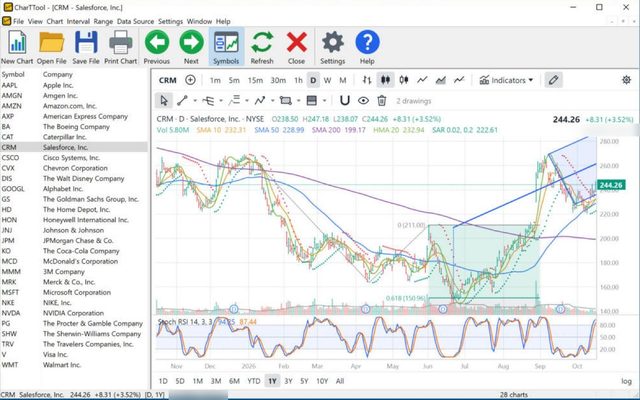Image resolution: width=640 pixels, height=400 pixels.
Task: Expand the trend line tool options arrow
Action: click(195, 100)
